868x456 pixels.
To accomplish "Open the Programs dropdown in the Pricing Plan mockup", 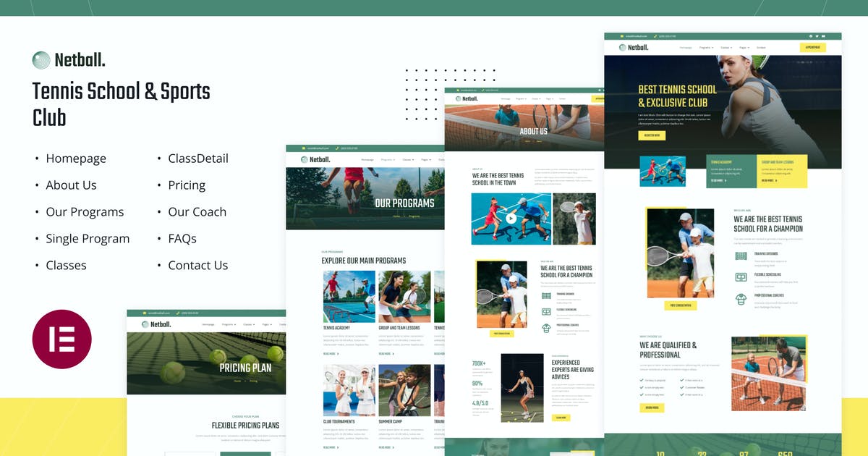I will tap(229, 324).
